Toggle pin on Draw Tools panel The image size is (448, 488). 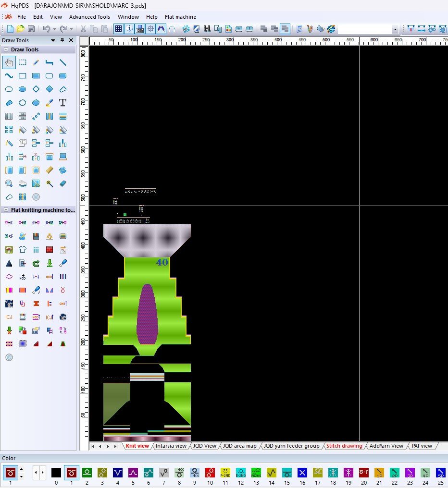pyautogui.click(x=62, y=40)
